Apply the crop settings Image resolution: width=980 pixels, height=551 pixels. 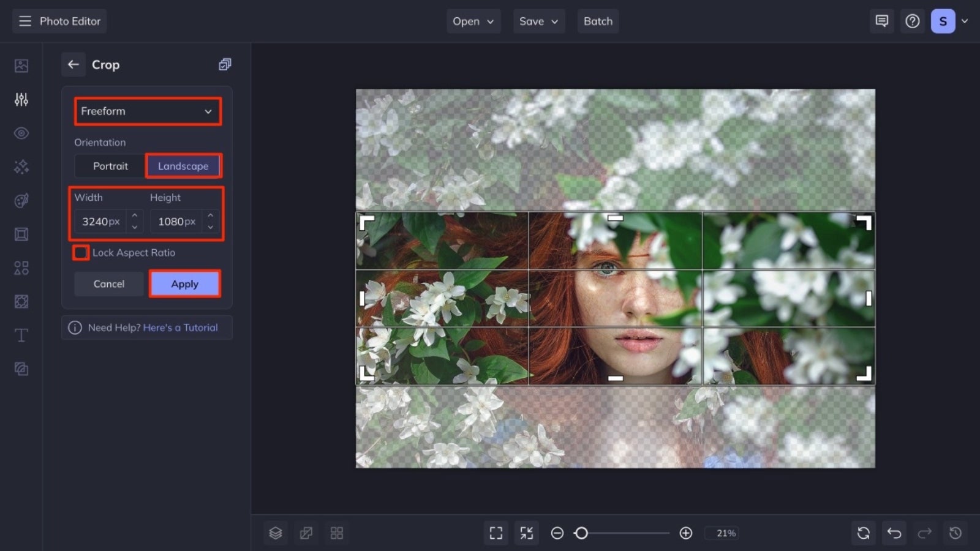point(184,283)
